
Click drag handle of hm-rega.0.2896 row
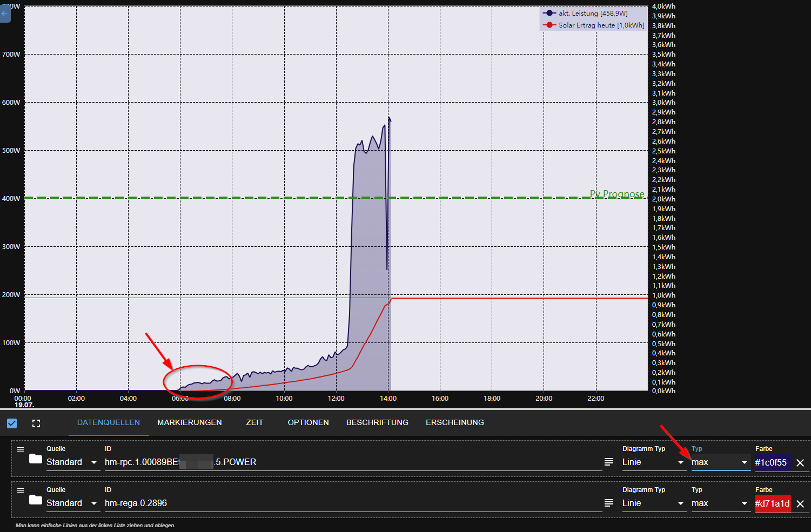pyautogui.click(x=21, y=490)
